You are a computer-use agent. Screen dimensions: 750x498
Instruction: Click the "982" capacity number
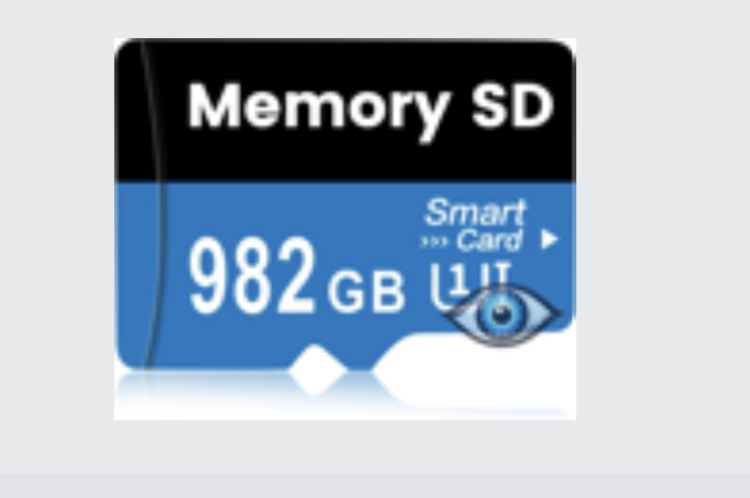(x=252, y=276)
